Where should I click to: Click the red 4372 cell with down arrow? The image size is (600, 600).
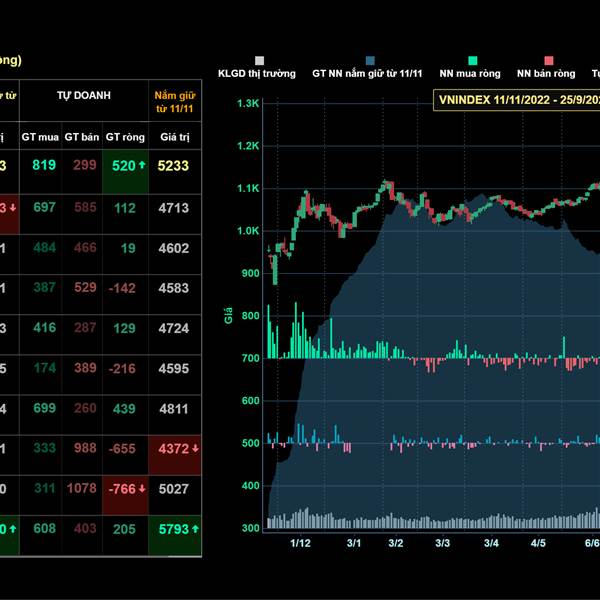point(174,455)
